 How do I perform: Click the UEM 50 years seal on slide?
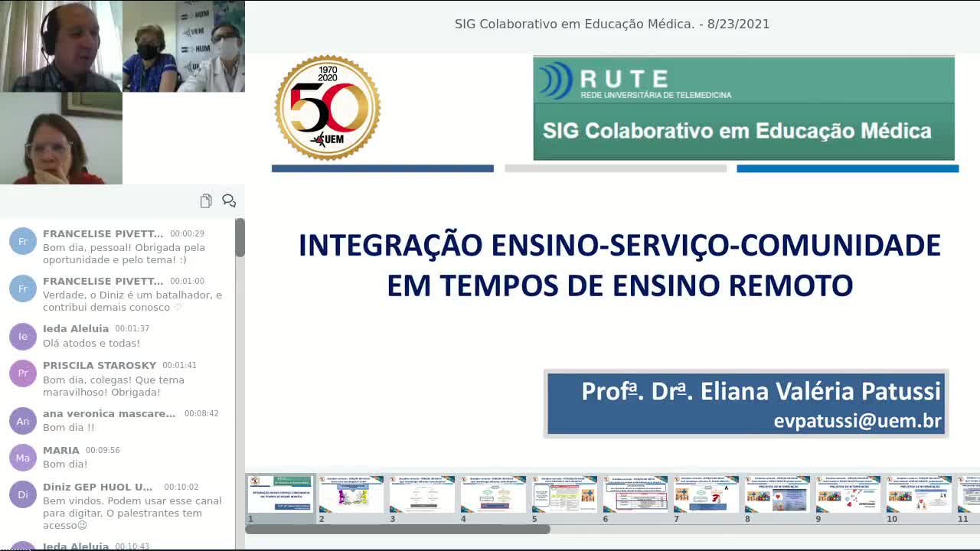[x=328, y=108]
